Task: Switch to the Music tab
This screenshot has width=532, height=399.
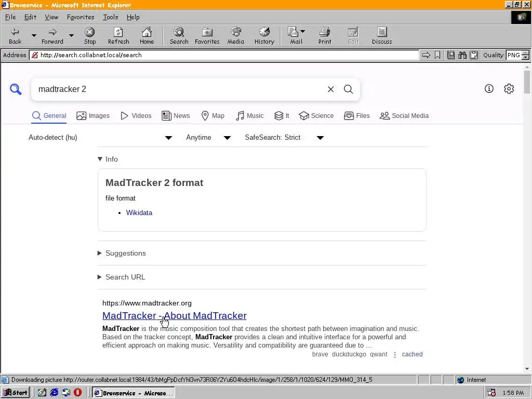Action: [249, 116]
